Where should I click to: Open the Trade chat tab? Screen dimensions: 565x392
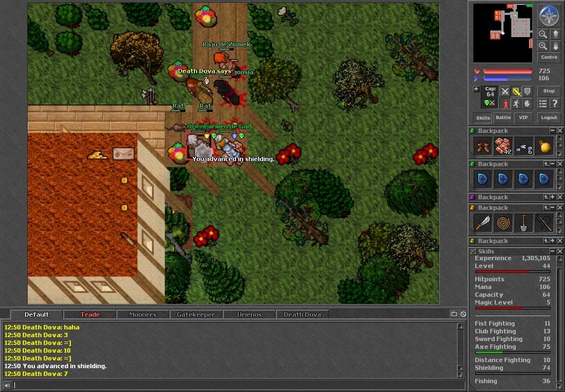pos(90,314)
